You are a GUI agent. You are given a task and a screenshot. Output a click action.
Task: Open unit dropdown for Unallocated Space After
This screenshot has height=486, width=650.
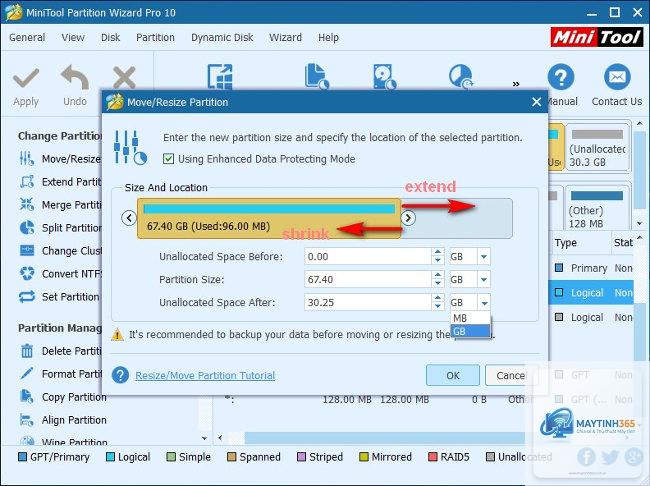(483, 303)
